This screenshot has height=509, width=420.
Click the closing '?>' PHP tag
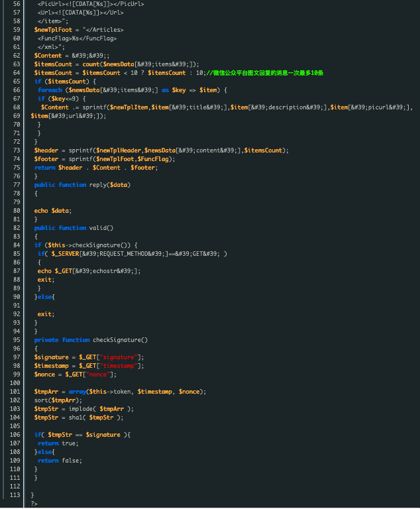pos(34,504)
